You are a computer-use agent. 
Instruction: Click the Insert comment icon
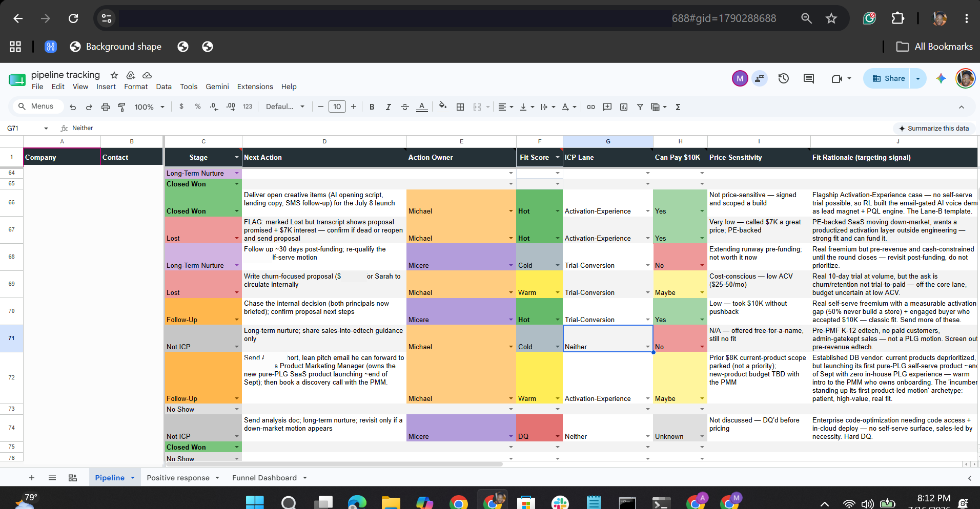pyautogui.click(x=607, y=107)
